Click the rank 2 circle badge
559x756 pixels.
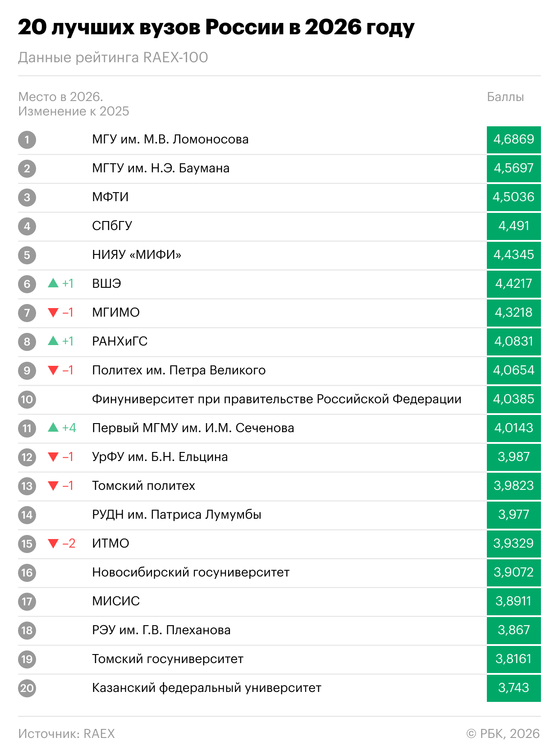[x=27, y=169]
